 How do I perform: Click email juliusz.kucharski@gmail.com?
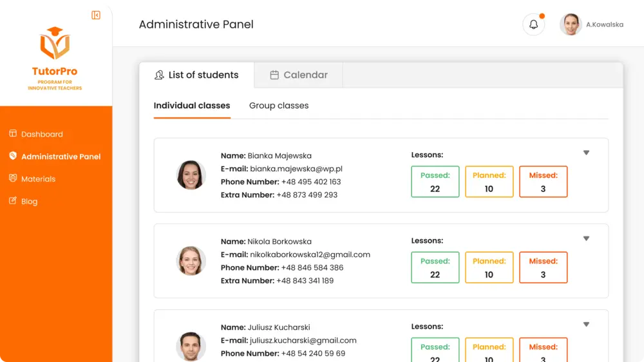[303, 341]
